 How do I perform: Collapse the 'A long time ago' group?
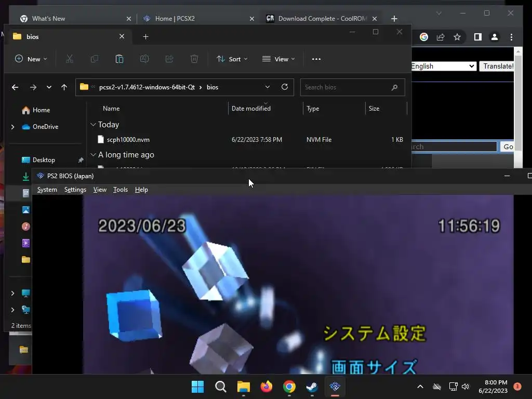click(93, 155)
